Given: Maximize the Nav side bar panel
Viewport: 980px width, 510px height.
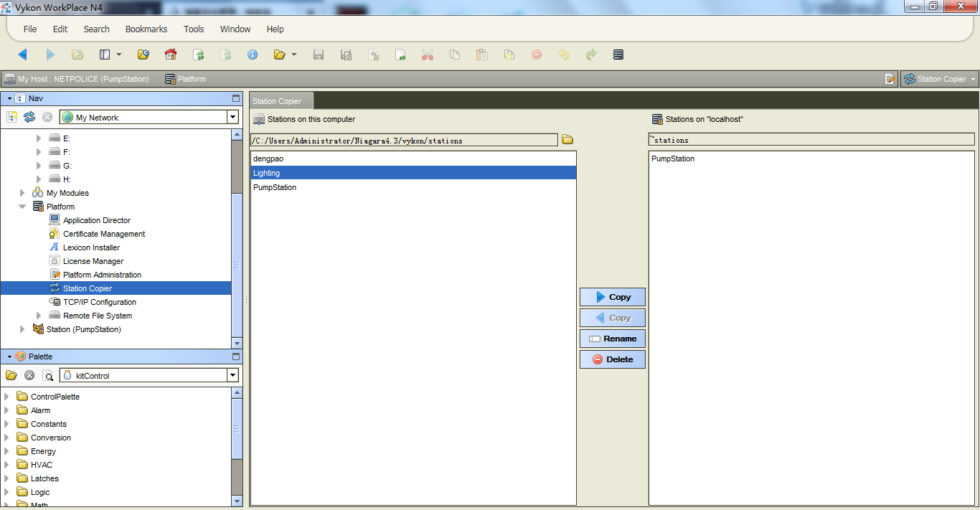Looking at the screenshot, I should (236, 98).
